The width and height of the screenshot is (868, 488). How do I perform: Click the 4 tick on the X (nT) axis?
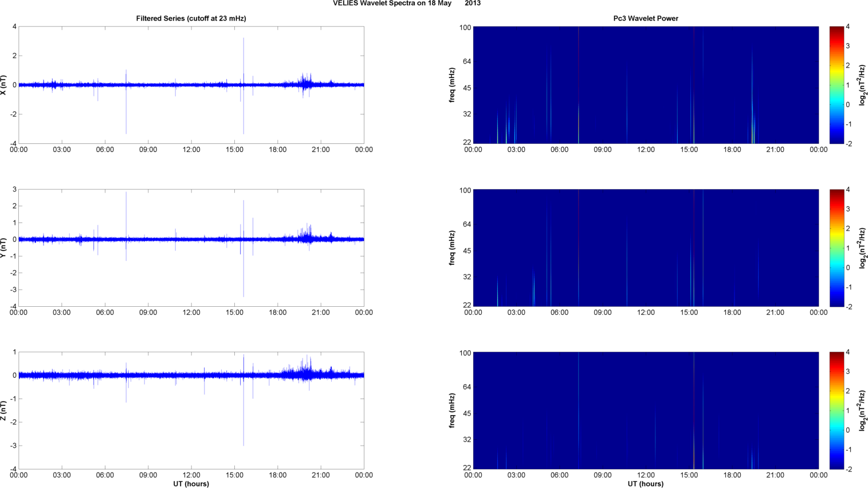coord(14,27)
